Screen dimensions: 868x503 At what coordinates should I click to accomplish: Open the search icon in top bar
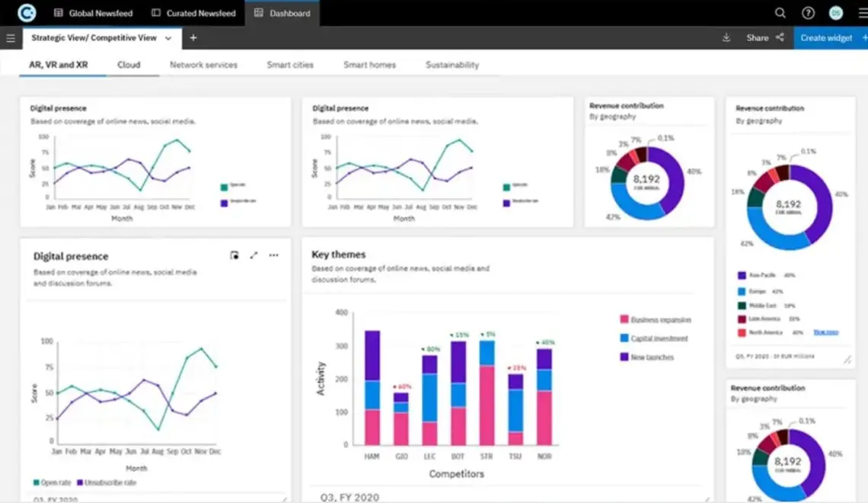click(x=781, y=12)
